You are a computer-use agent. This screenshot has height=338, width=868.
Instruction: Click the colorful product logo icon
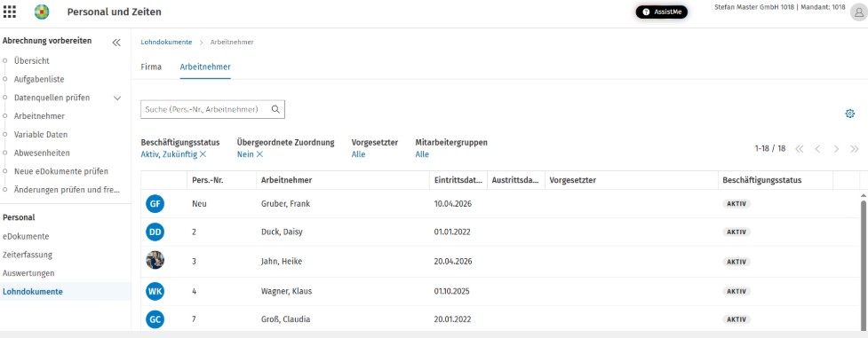(x=42, y=12)
